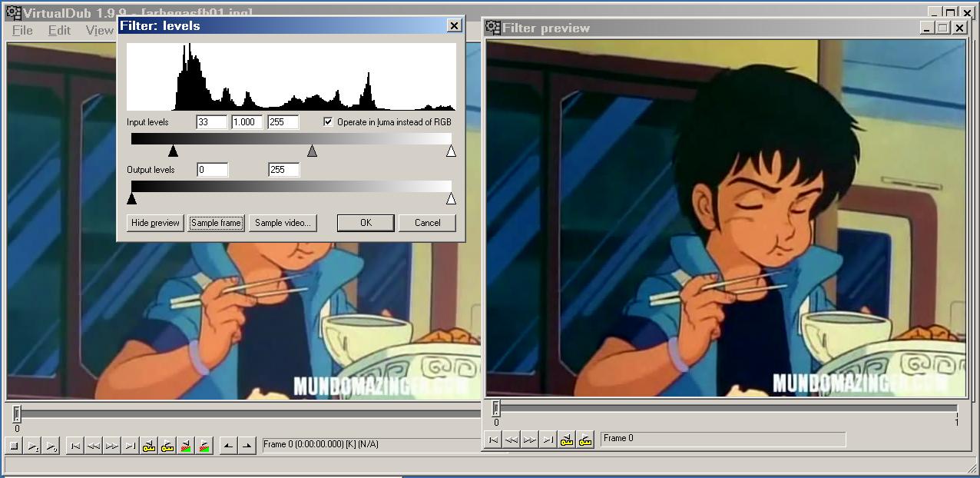Next keyframe button in Filter preview
Viewport: 980px width, 478px height.
[585, 440]
